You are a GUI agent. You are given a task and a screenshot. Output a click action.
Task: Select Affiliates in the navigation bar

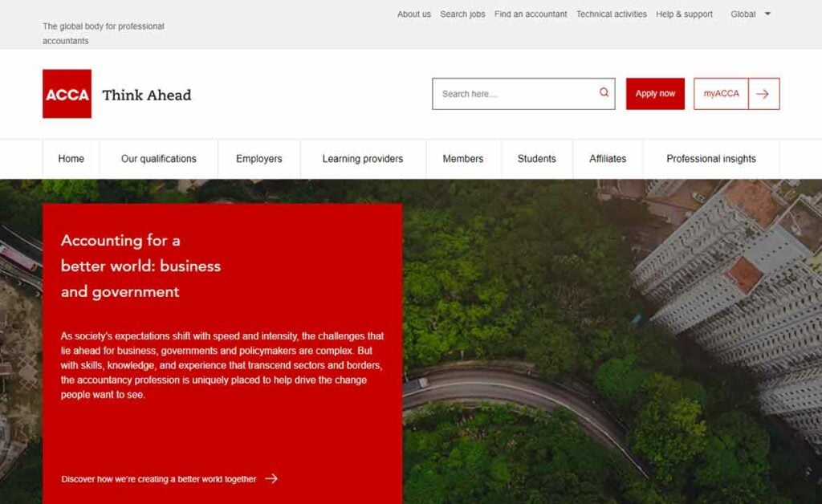click(608, 159)
